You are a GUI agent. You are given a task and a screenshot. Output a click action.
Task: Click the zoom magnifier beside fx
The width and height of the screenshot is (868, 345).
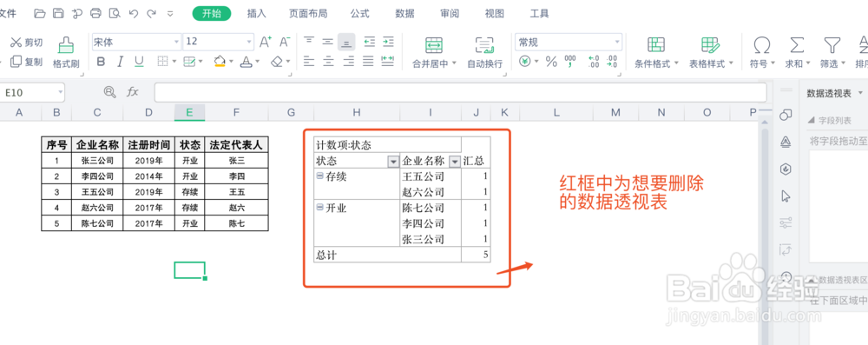click(x=110, y=92)
